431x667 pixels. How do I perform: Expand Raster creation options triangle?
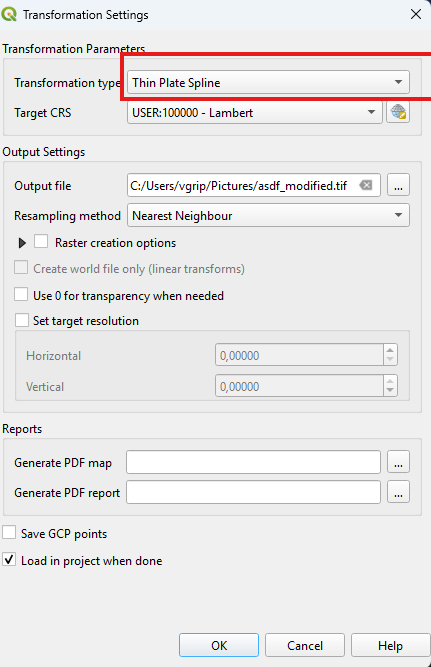(22, 243)
